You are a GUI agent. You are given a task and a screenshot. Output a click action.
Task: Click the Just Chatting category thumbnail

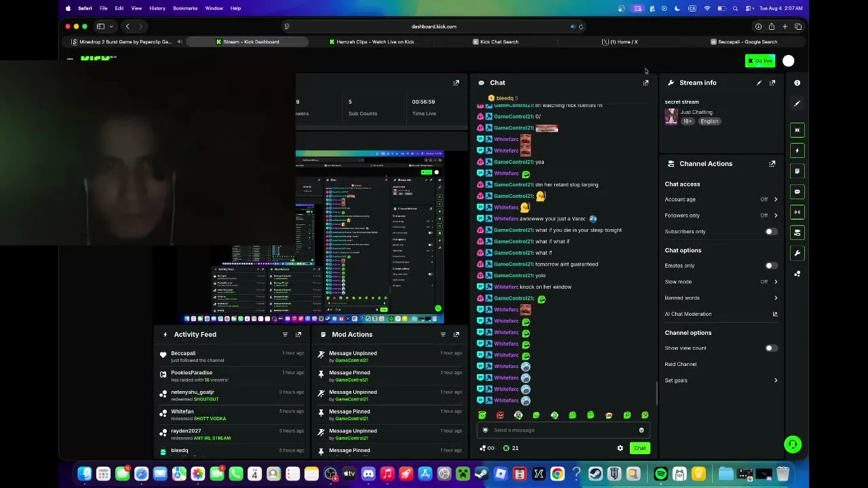pyautogui.click(x=671, y=117)
